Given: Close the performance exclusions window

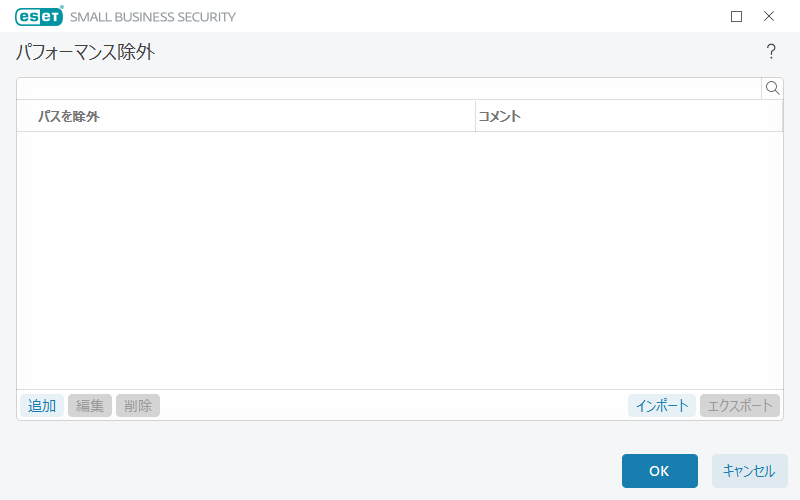Looking at the screenshot, I should 769,16.
